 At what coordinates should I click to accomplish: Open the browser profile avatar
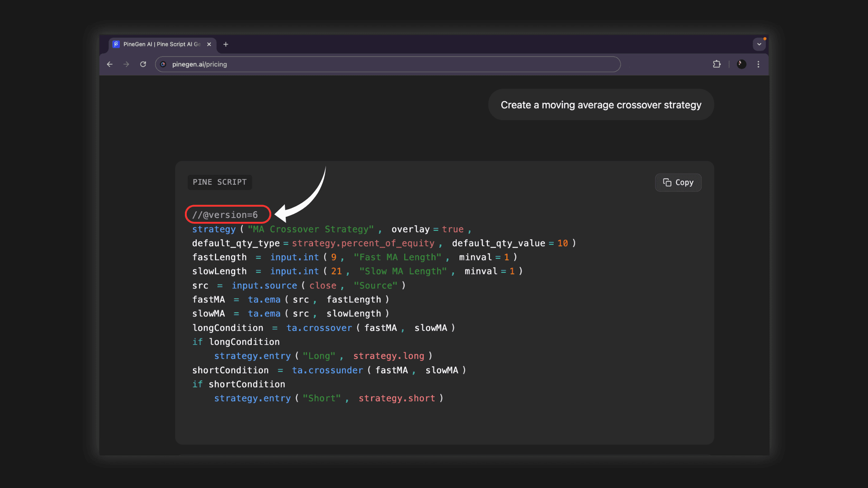(741, 64)
